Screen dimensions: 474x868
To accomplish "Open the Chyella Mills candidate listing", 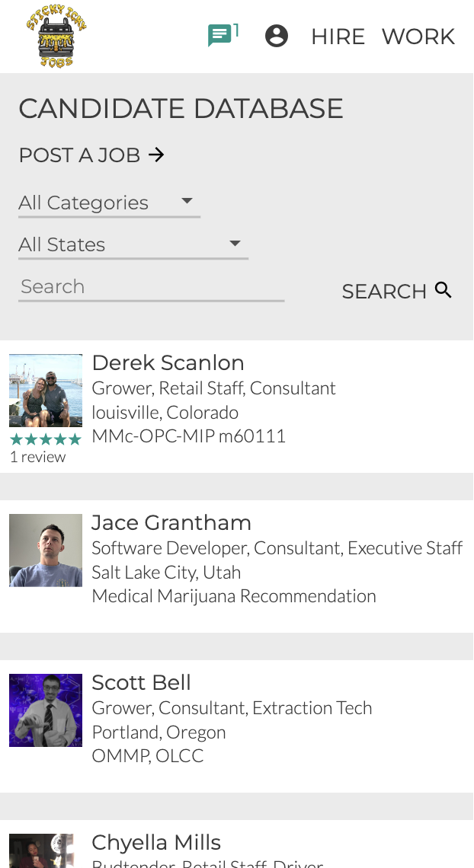I will click(x=156, y=843).
